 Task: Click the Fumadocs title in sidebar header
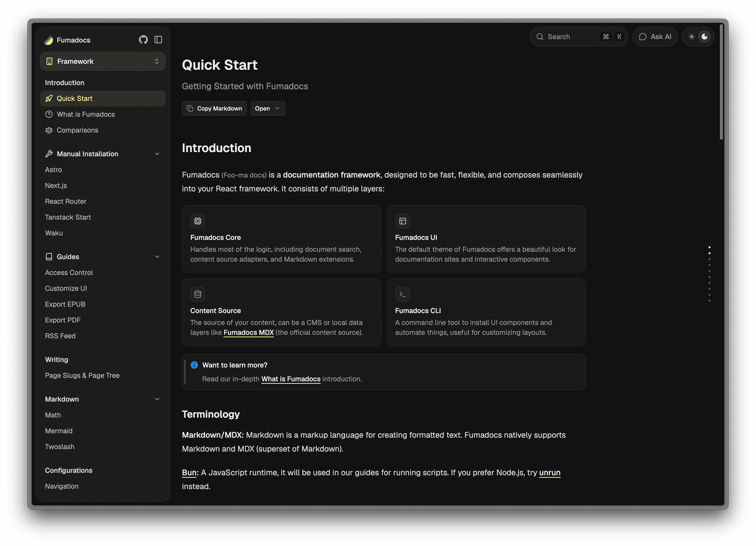pos(74,40)
